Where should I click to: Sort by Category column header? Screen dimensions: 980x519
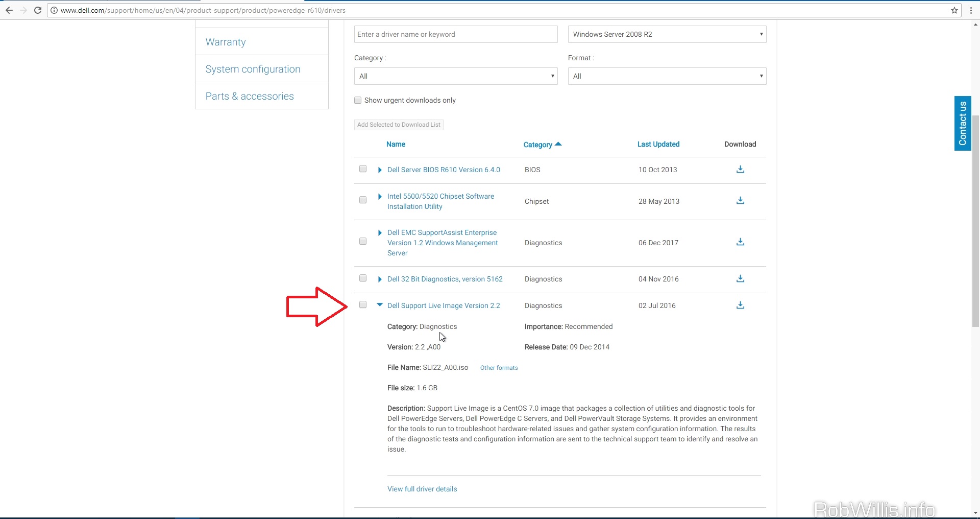(x=538, y=145)
